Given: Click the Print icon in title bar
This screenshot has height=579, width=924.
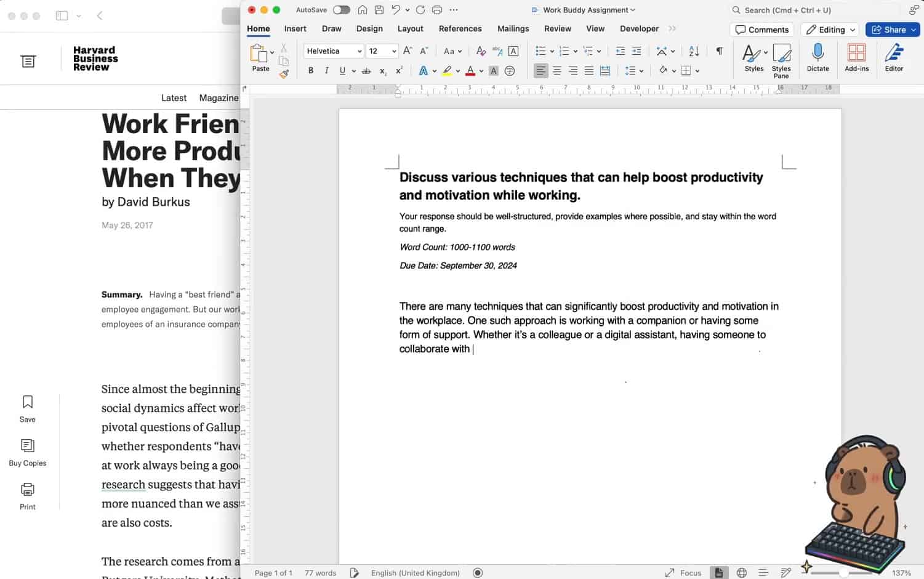Looking at the screenshot, I should (x=437, y=10).
